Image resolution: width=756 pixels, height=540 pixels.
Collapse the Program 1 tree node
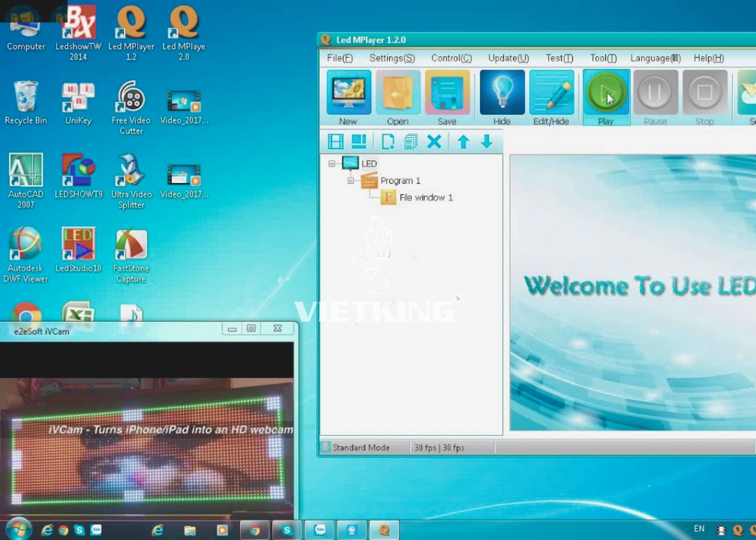(350, 180)
